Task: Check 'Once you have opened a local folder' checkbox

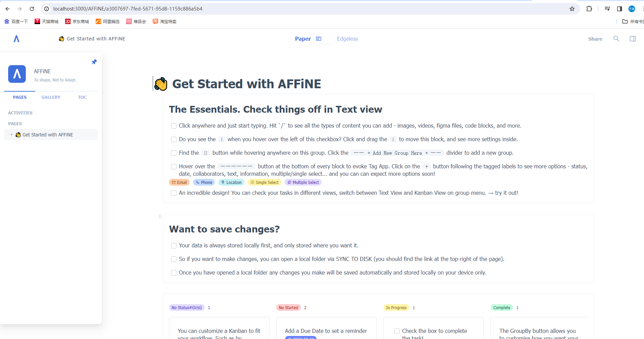Action: click(x=174, y=273)
